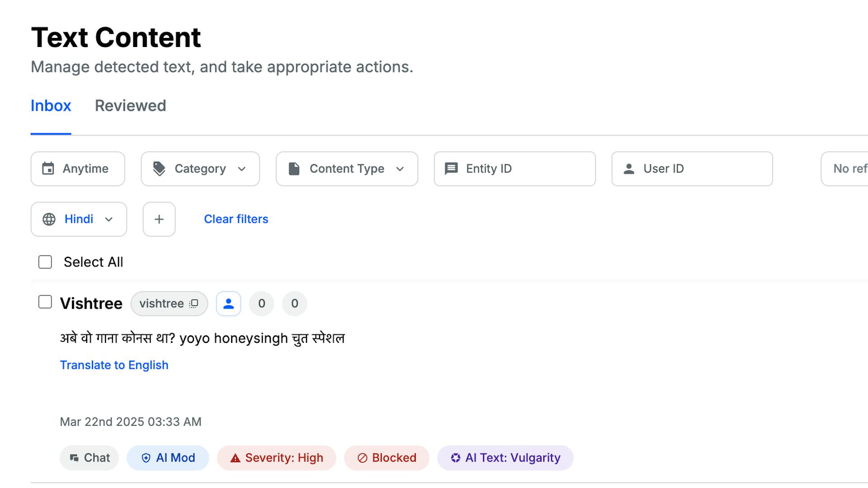This screenshot has width=868, height=488.
Task: Click the tag icon on Category filter
Action: click(159, 169)
